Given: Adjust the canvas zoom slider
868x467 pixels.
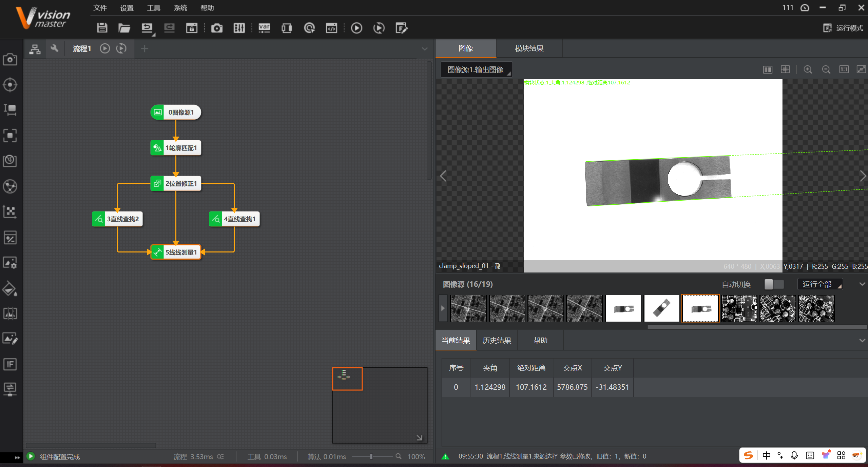Looking at the screenshot, I should coord(371,456).
